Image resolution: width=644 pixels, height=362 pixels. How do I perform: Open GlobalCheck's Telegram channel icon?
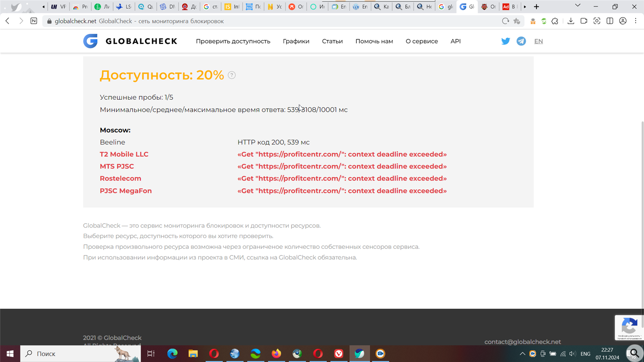tap(521, 41)
